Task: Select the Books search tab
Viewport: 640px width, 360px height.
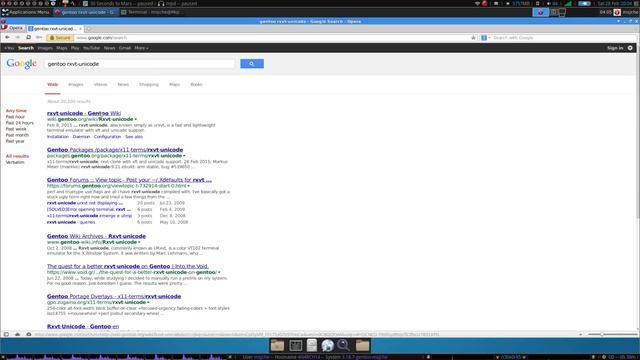Action: point(196,84)
